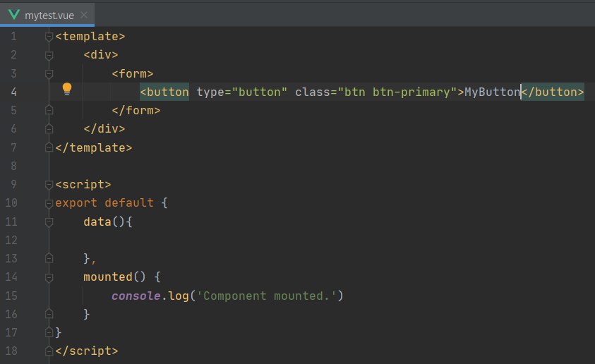Click line number 1 in gutter
595x364 pixels.
click(x=13, y=37)
